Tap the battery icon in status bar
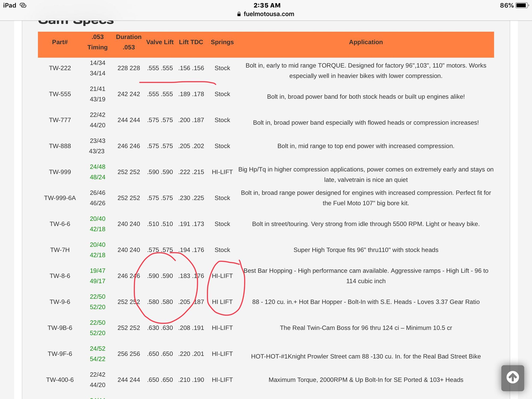The height and width of the screenshot is (399, 532). click(x=522, y=6)
